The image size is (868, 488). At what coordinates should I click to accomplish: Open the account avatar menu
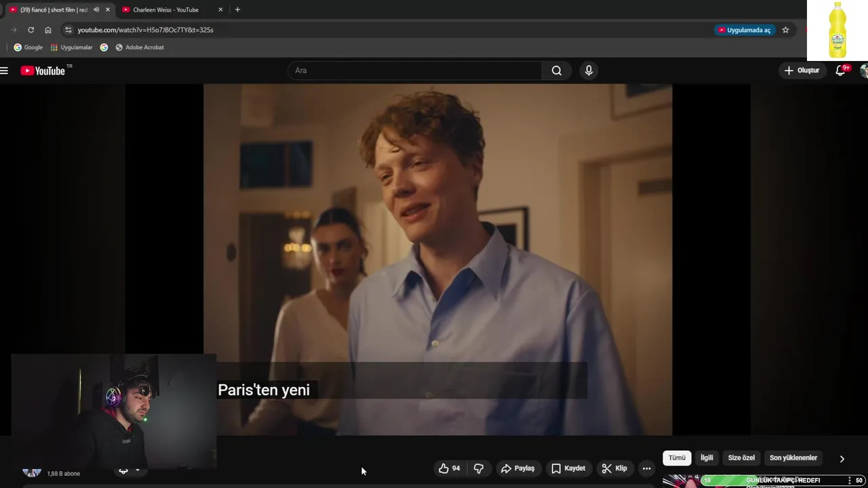864,70
